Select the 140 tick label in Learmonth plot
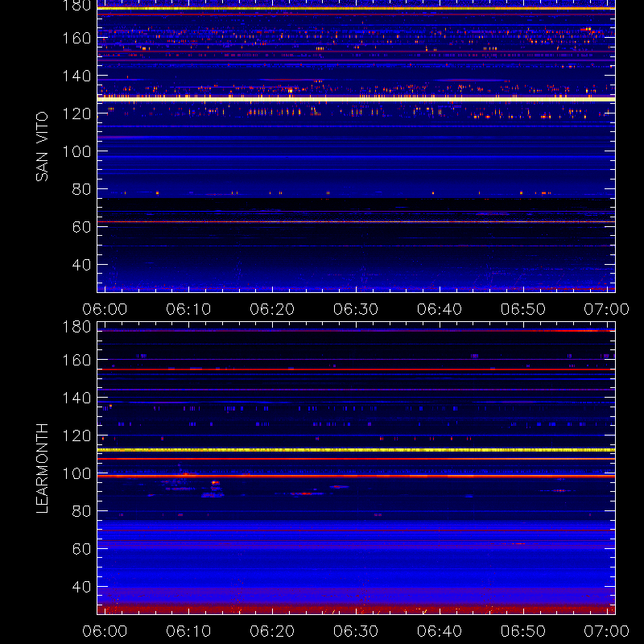The height and width of the screenshot is (644, 644). [76, 398]
